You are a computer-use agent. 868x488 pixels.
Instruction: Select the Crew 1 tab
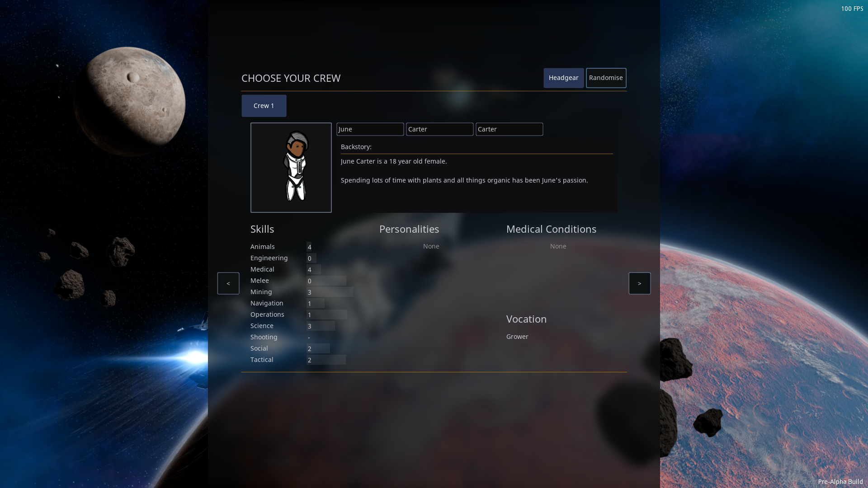pos(264,105)
